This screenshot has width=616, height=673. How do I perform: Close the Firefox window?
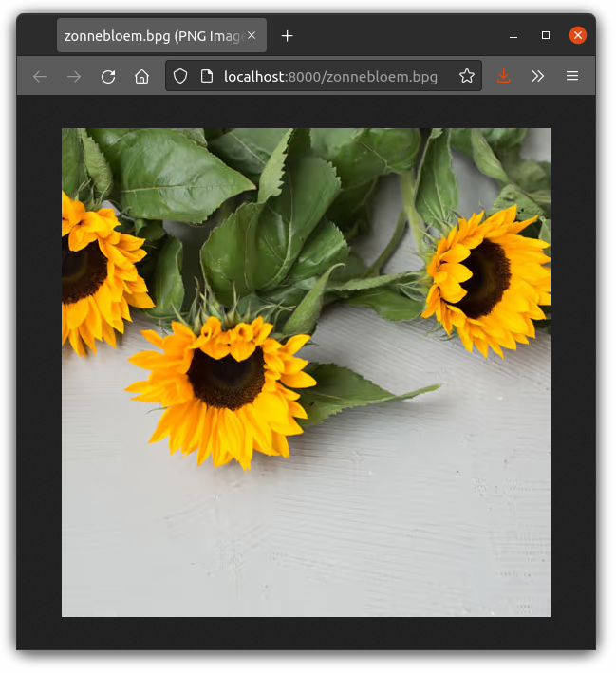point(577,36)
